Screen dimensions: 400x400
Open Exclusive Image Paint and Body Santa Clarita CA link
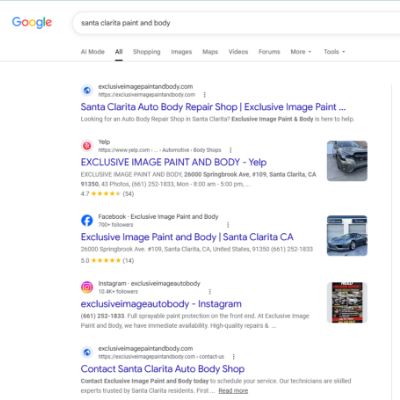(187, 237)
